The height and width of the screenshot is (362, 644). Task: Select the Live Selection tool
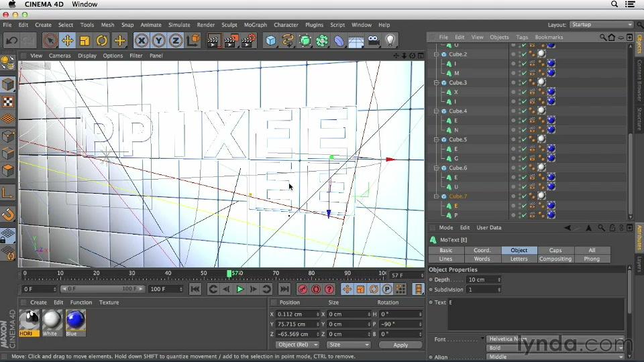[x=50, y=41]
